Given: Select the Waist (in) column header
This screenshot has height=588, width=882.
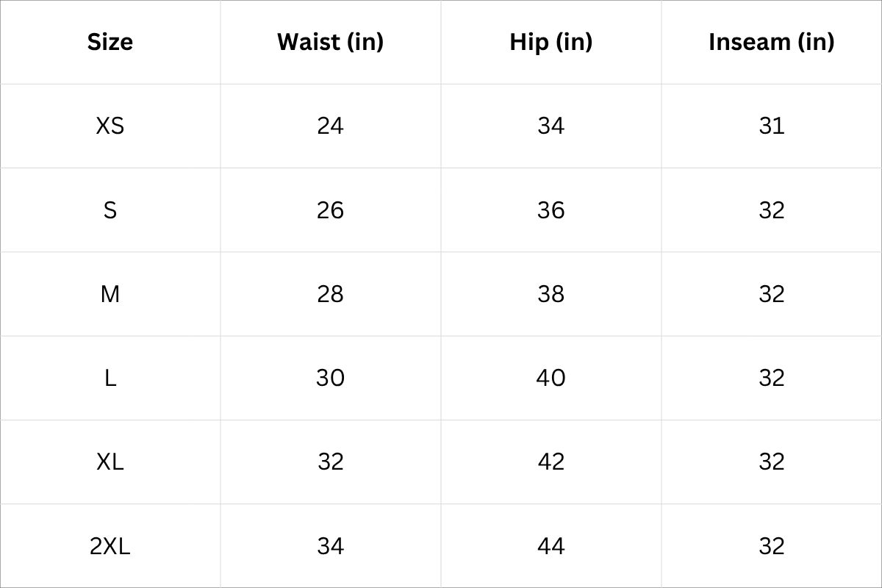Looking at the screenshot, I should (330, 42).
